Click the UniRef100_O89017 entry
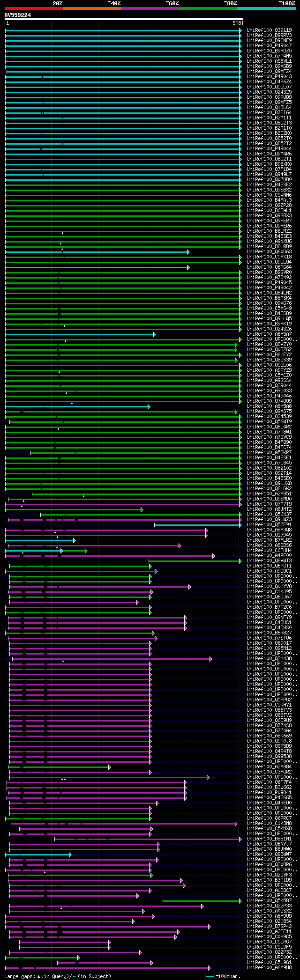300x980 pixels. 269,643
